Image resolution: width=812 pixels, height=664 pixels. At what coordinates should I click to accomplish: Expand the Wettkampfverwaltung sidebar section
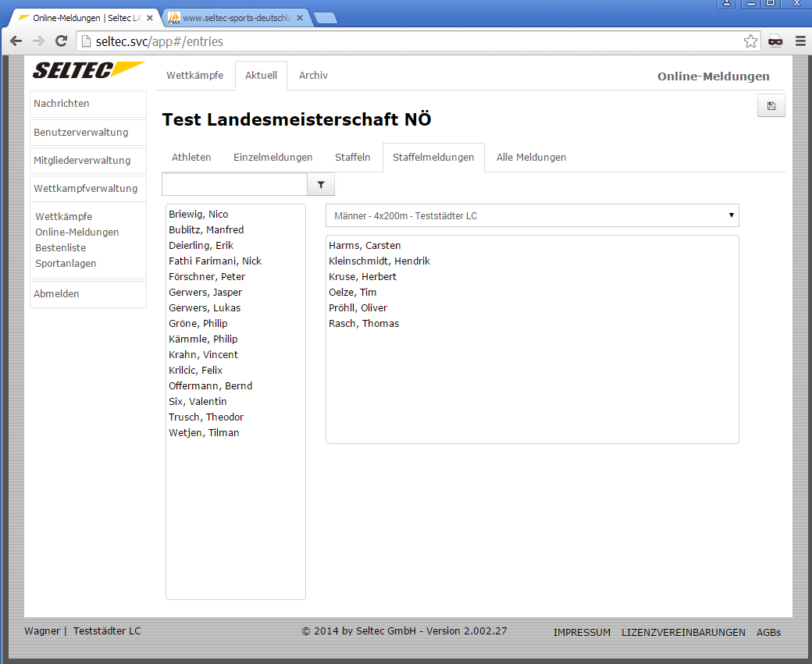87,189
